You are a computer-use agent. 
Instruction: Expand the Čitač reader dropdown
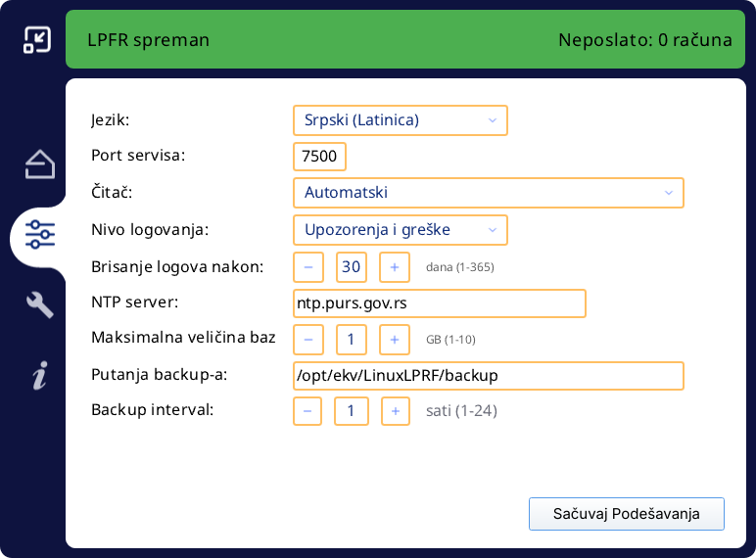[488, 193]
